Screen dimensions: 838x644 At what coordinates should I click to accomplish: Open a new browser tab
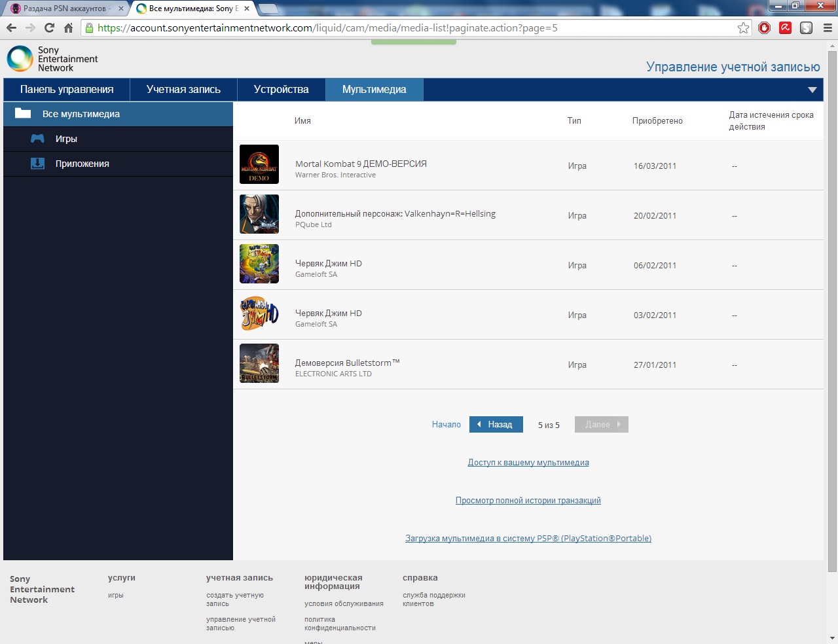coord(268,9)
